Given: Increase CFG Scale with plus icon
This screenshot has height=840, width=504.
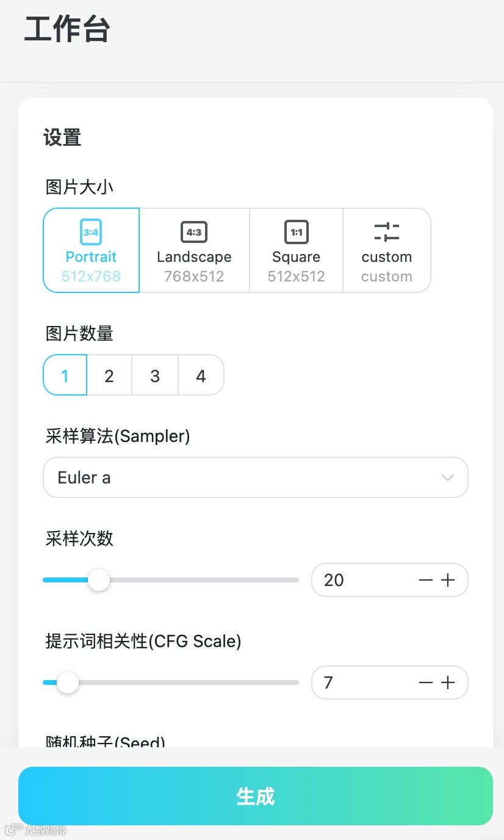Looking at the screenshot, I should pyautogui.click(x=448, y=682).
